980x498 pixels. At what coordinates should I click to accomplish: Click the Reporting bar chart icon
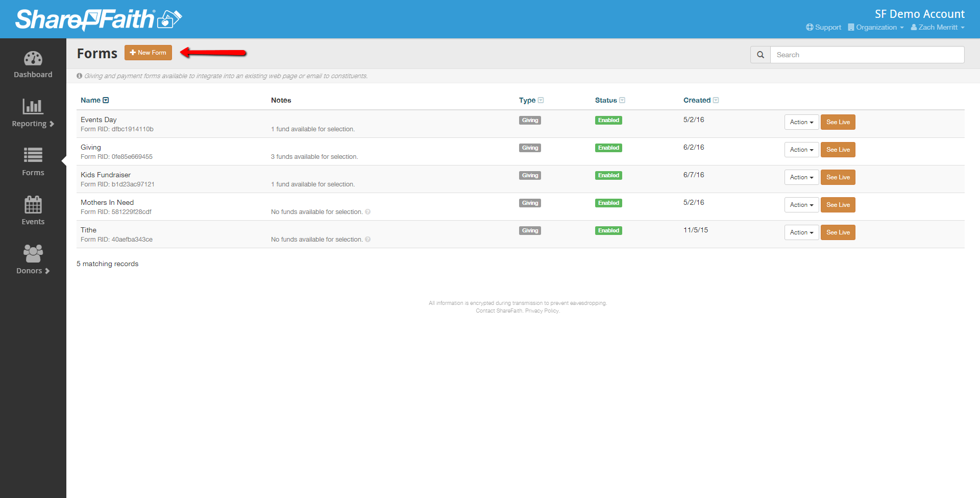(33, 106)
